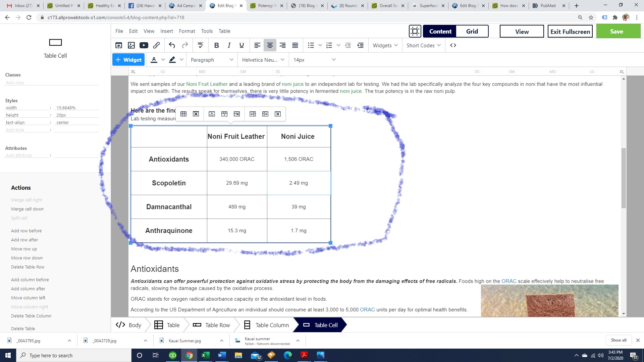Apply numbered list formatting

[329, 45]
